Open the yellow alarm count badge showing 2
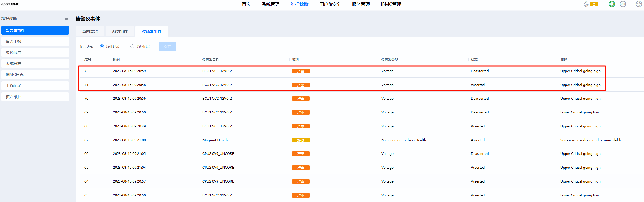Viewport: 644px width, 202px height. [594, 4]
